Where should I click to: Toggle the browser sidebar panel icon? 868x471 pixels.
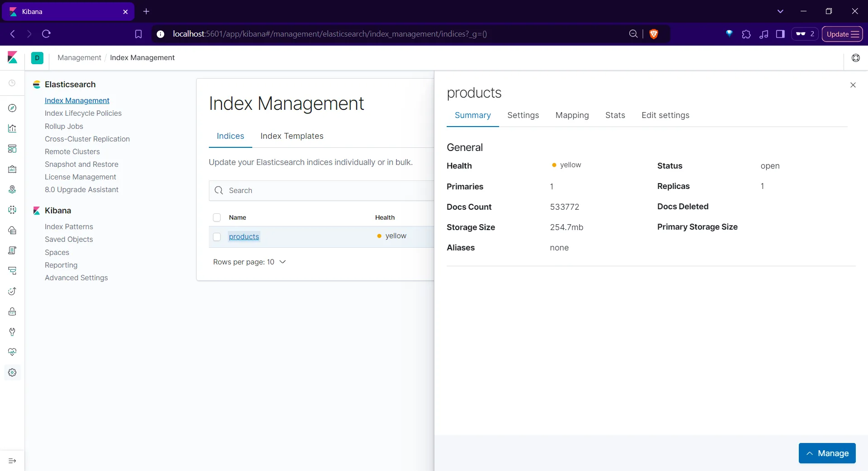780,34
